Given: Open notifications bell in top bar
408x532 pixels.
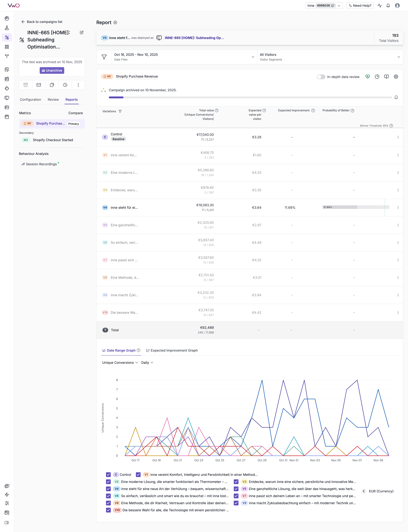Looking at the screenshot, I should [388, 6].
